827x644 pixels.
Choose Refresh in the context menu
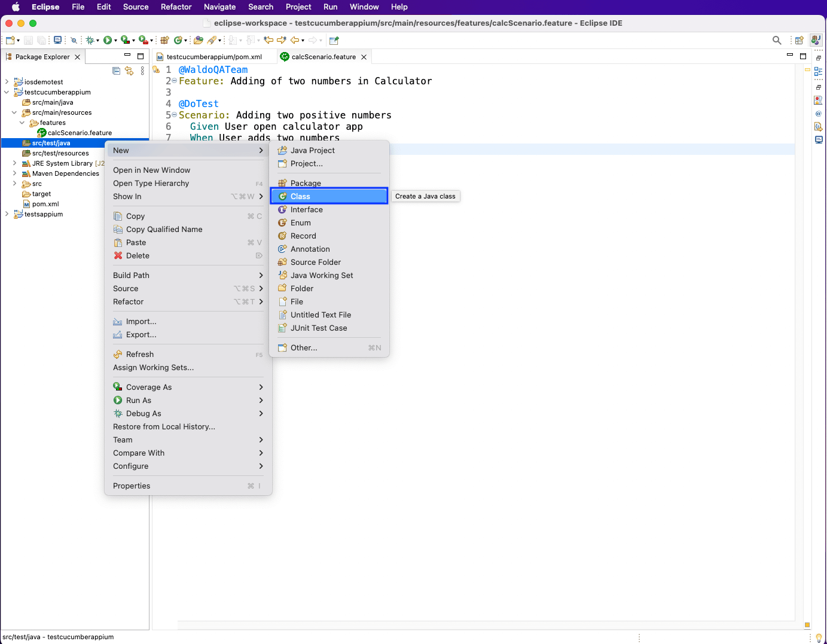(x=140, y=355)
